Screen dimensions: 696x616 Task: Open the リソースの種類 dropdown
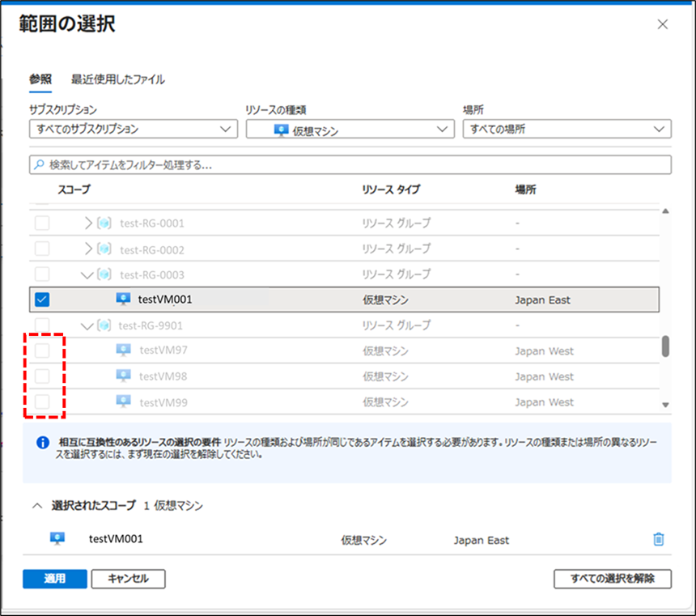tap(349, 130)
